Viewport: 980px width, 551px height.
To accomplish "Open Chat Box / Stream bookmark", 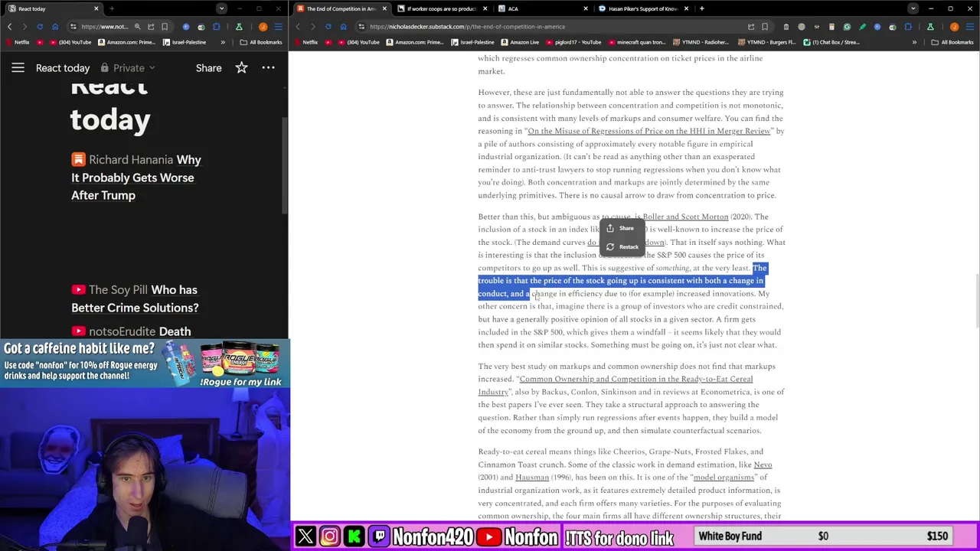I will coord(831,42).
